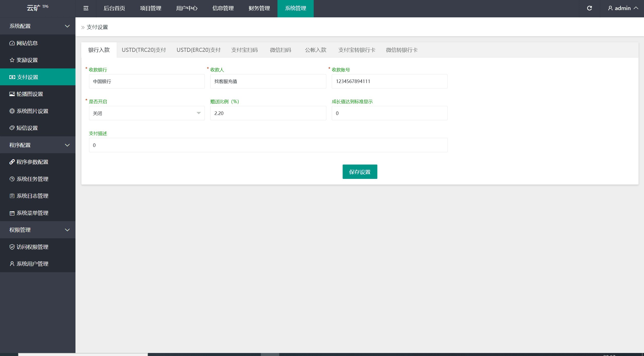Expand the admin user menu

(623, 8)
